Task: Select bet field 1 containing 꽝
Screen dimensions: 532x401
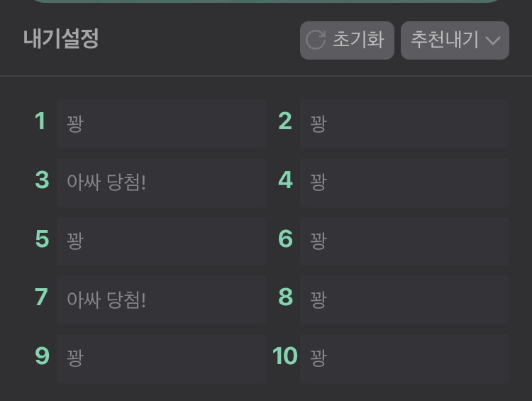Action: point(161,123)
